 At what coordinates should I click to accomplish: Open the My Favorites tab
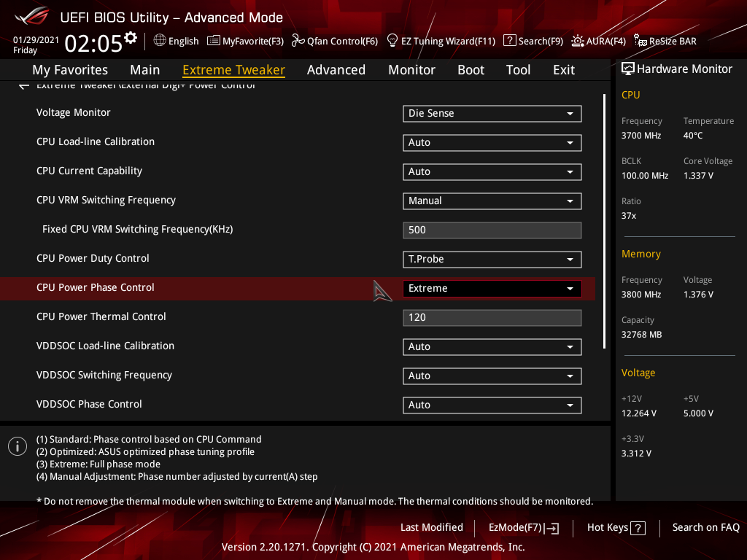[70, 70]
